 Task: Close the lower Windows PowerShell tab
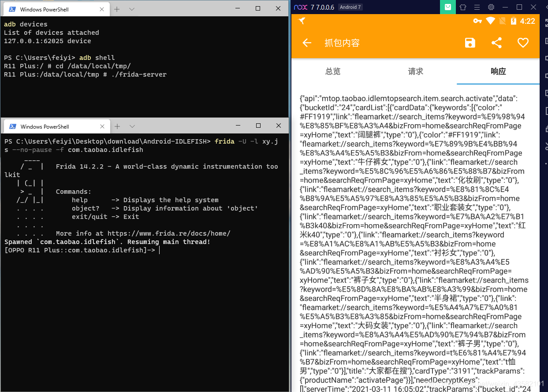click(x=102, y=127)
